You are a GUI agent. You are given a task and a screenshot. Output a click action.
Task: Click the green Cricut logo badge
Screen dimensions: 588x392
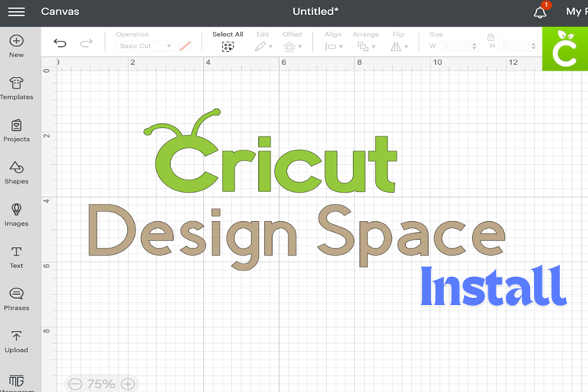pos(565,49)
